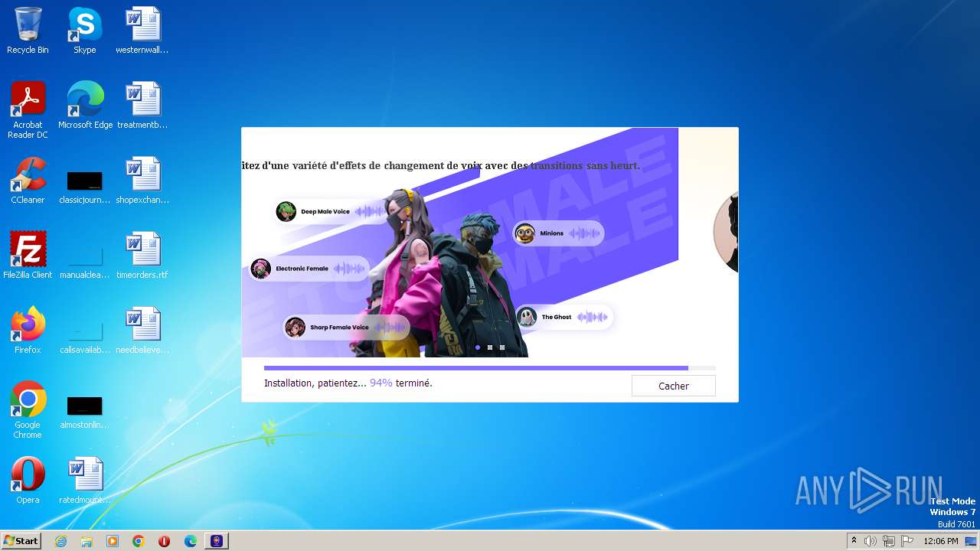Open Windows Media Player from taskbar
980x551 pixels.
(x=113, y=541)
